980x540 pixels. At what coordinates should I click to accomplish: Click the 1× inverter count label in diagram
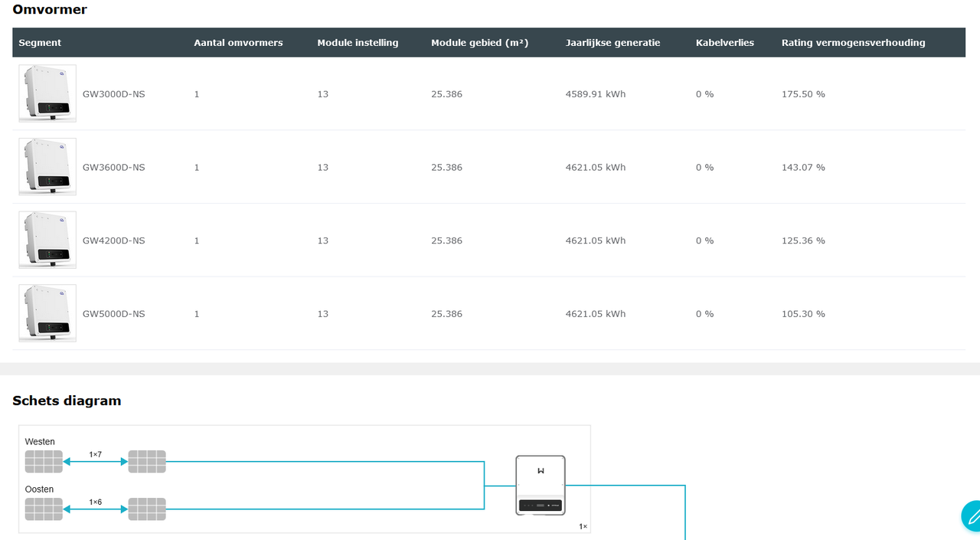(x=583, y=527)
